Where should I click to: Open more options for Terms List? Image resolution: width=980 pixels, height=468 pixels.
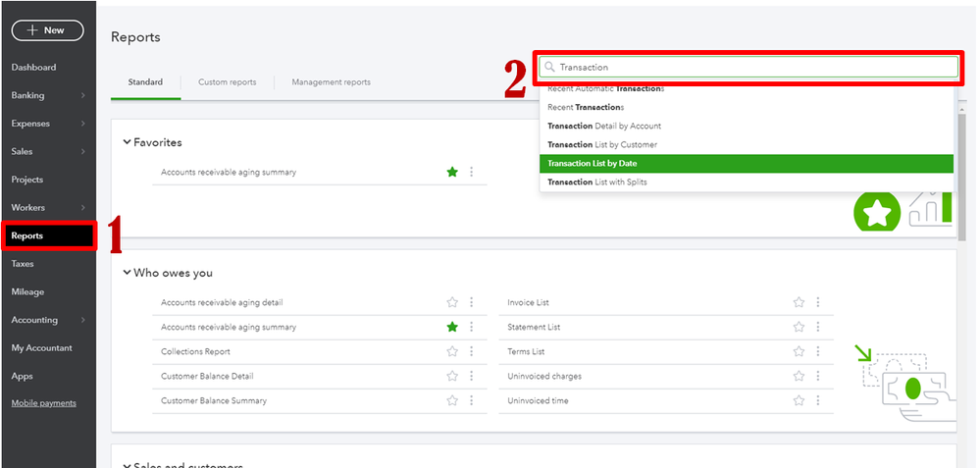[x=817, y=352]
